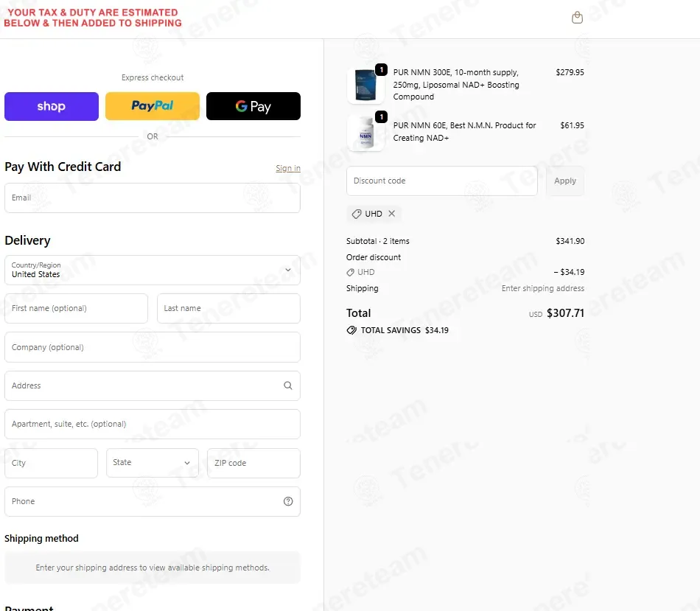700x611 pixels.
Task: Open the shopping bag cart icon
Action: tap(577, 18)
